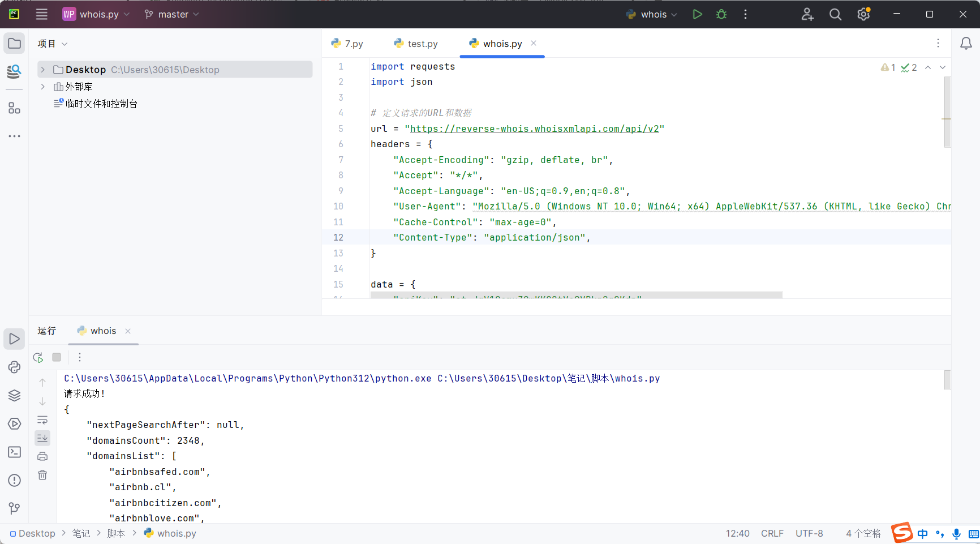The image size is (980, 544).
Task: Open Run tool window icon
Action: pyautogui.click(x=14, y=339)
